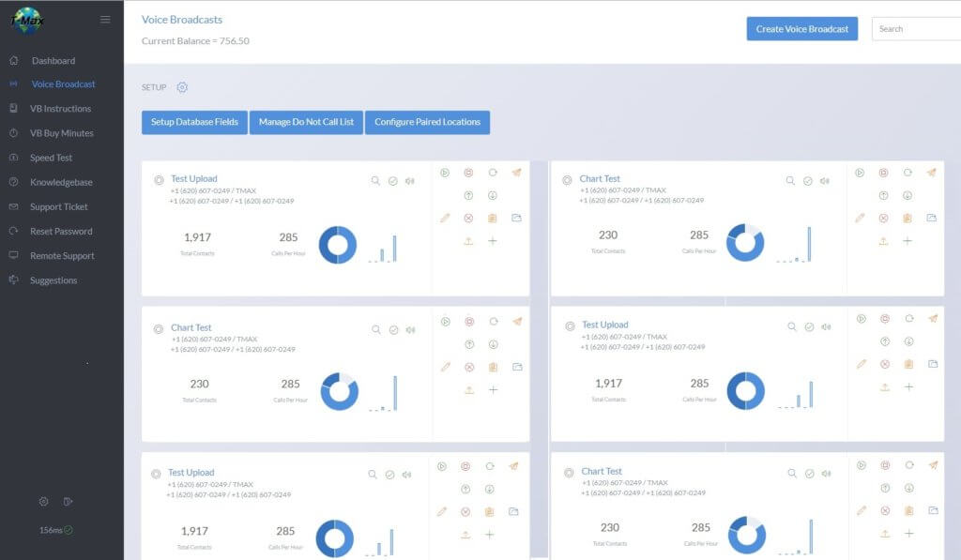Click the magnifier icon on top-right Chart Test card

[790, 180]
